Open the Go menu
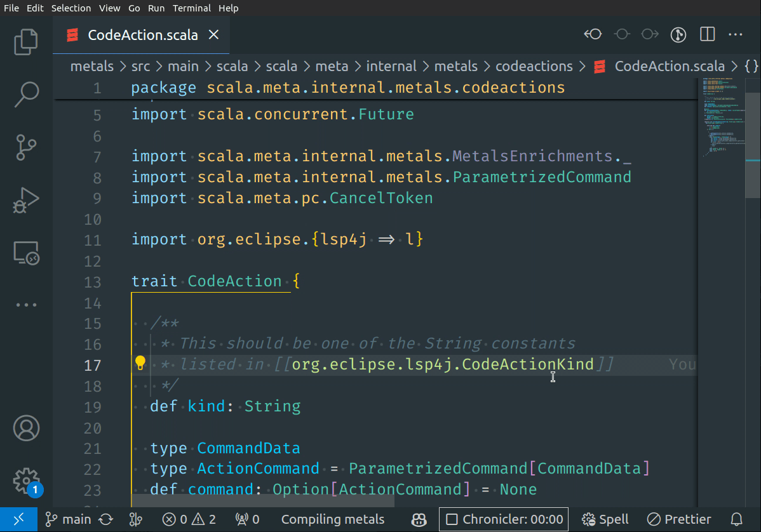Viewport: 761px width, 532px height. click(134, 8)
